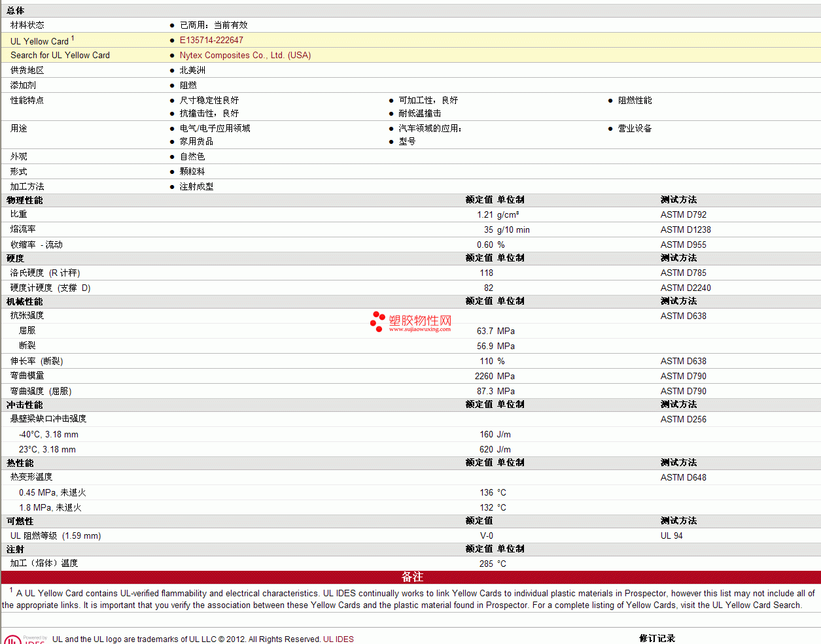
Task: Click the Search for UL Yellow Card label
Action: point(60,55)
